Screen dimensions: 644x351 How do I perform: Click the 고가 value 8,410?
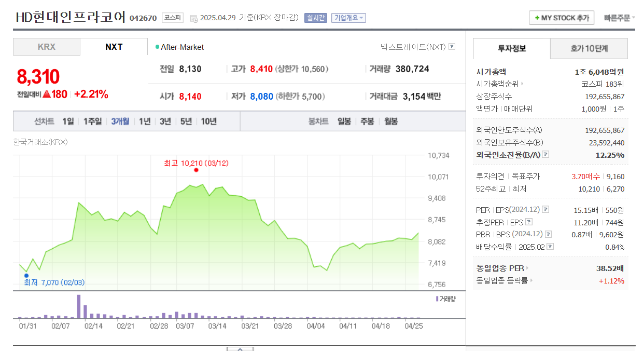click(x=261, y=69)
